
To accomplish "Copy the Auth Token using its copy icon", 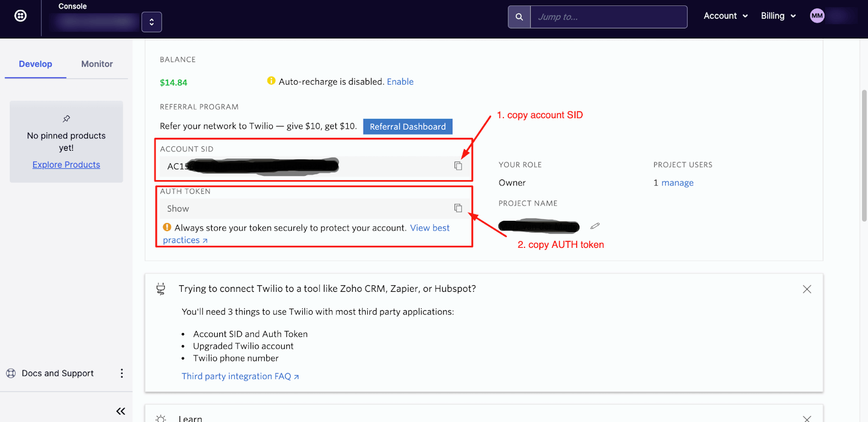I will [x=458, y=208].
